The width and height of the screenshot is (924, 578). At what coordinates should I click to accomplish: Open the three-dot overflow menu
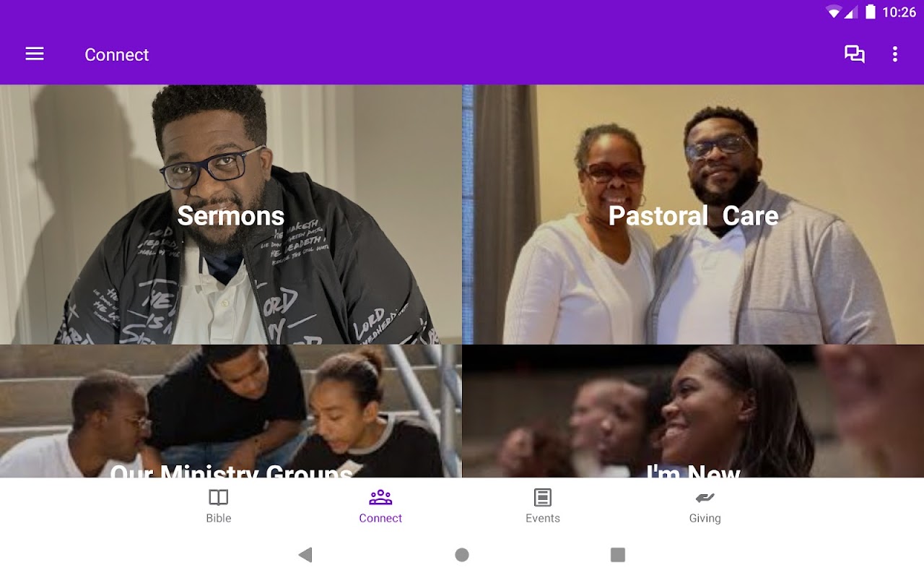895,54
